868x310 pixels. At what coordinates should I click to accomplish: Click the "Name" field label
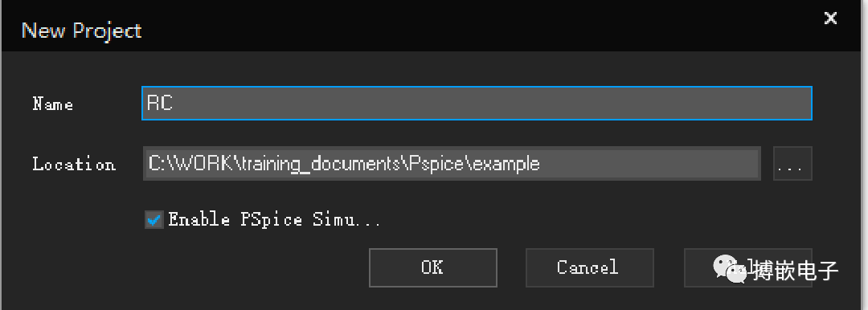(53, 104)
